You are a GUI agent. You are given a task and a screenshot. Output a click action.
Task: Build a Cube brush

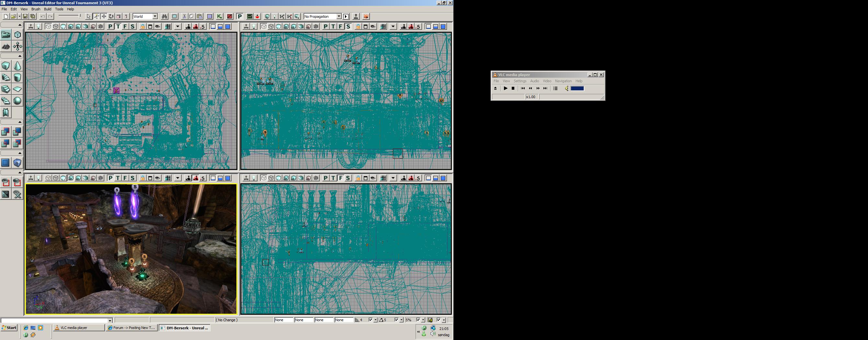[x=6, y=66]
